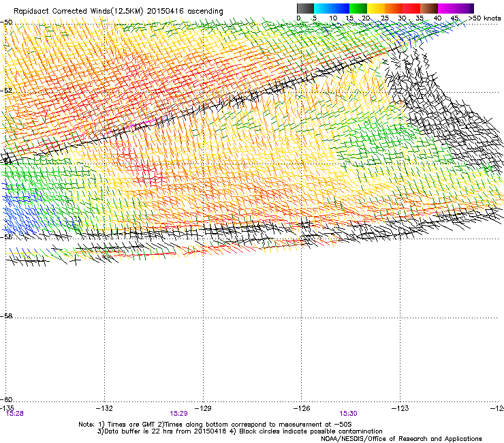Click the 'Data buffer is 22 hrs' note

pyautogui.click(x=161, y=431)
